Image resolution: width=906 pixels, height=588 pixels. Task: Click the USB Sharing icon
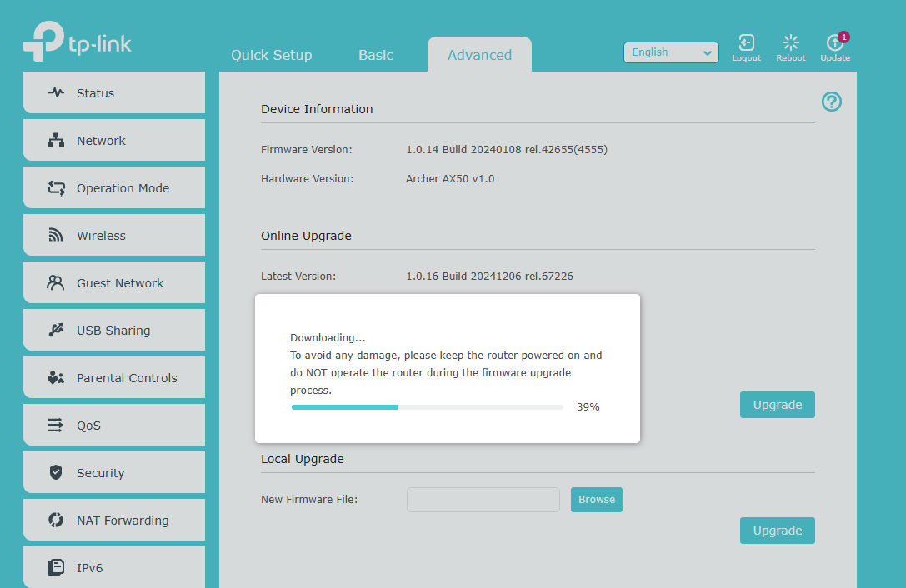[56, 331]
